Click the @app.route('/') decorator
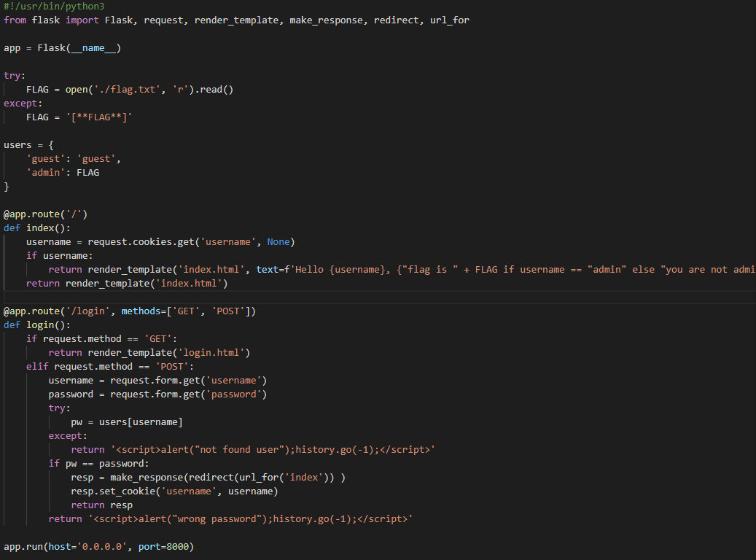Image resolution: width=756 pixels, height=560 pixels. coord(45,214)
